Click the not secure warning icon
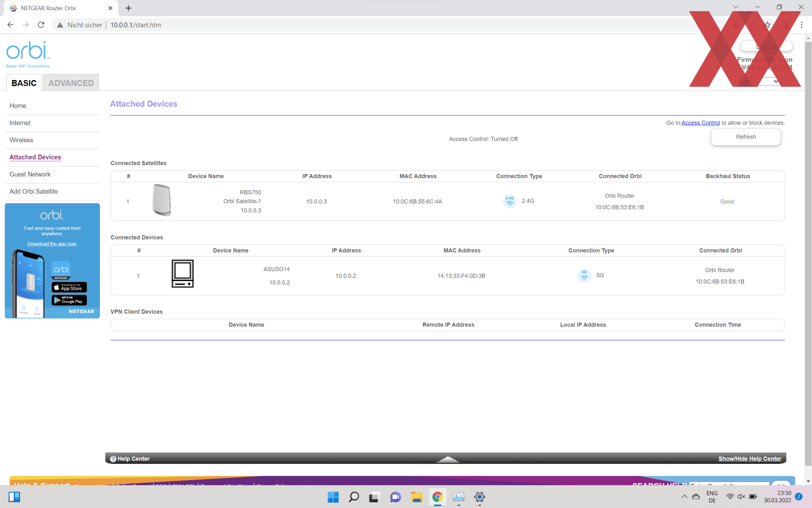Image resolution: width=812 pixels, height=508 pixels. point(60,25)
